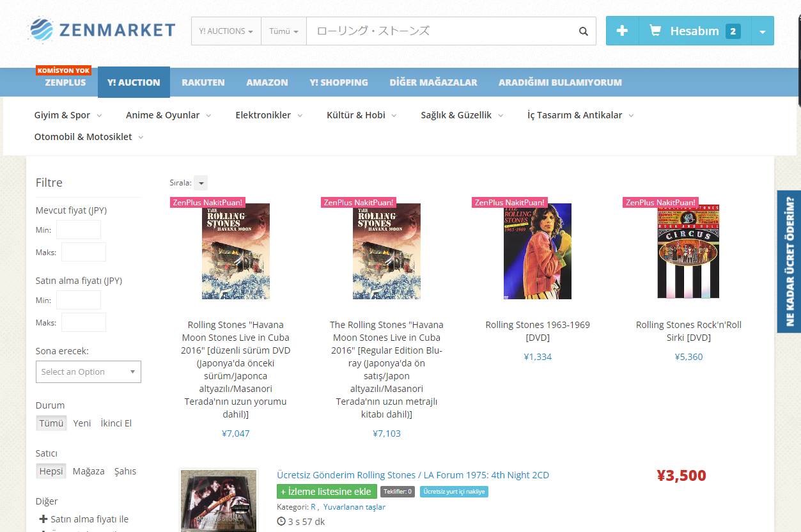This screenshot has width=801, height=532.
Task: Select Tümü condition filter
Action: pyautogui.click(x=51, y=423)
